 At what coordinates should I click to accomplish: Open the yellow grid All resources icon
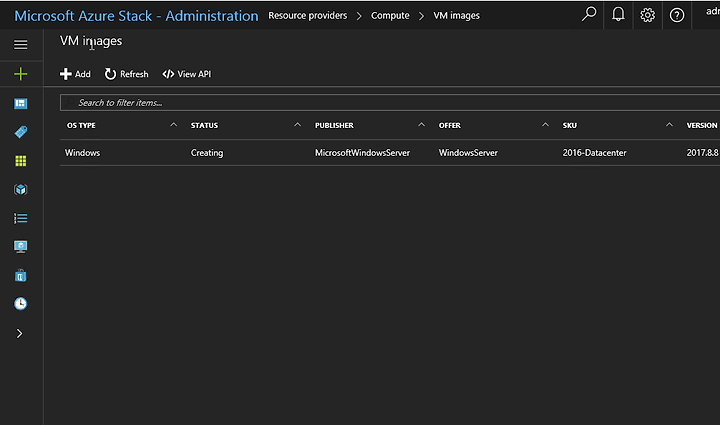[x=21, y=161]
